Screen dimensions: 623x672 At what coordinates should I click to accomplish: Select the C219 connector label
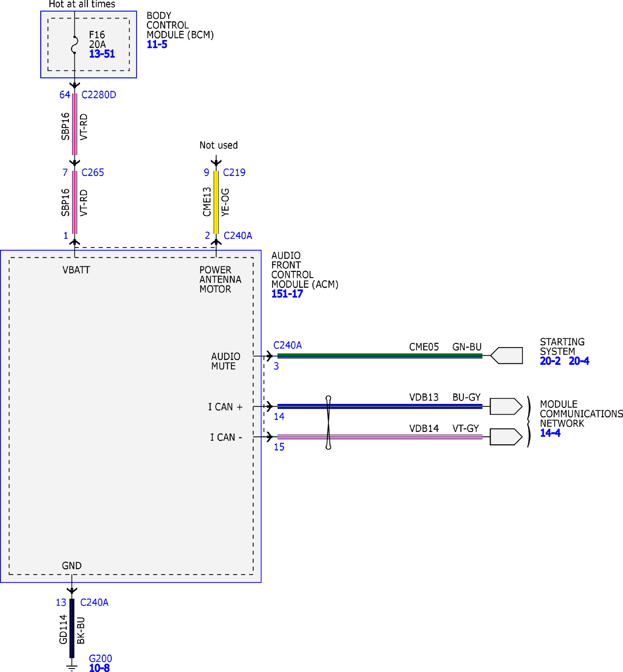point(234,172)
